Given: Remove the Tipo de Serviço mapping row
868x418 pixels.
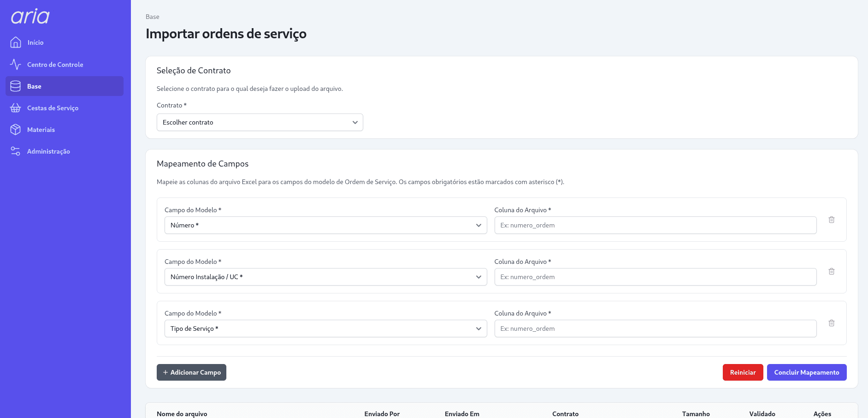Looking at the screenshot, I should tap(831, 323).
